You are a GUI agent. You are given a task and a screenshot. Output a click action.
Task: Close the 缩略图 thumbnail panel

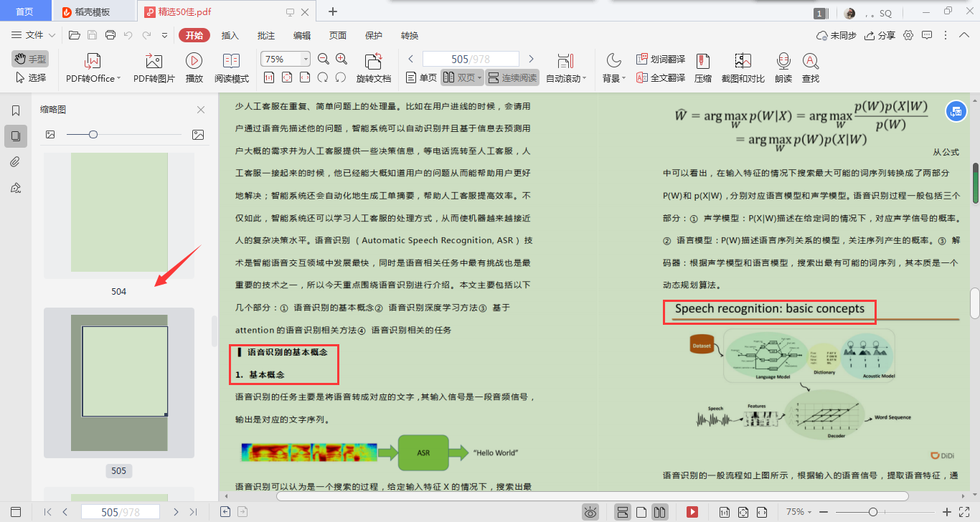(x=201, y=110)
